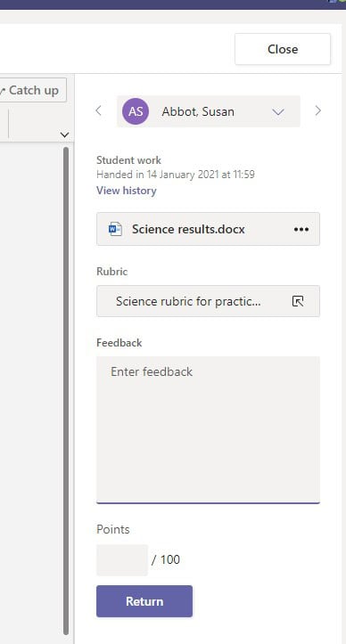Click into the Enter feedback box

click(208, 429)
